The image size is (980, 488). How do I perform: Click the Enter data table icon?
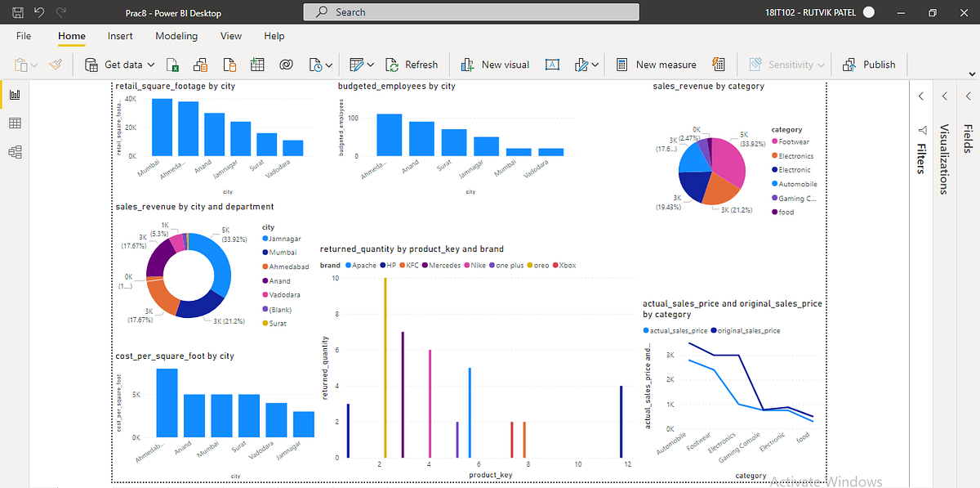click(x=256, y=64)
